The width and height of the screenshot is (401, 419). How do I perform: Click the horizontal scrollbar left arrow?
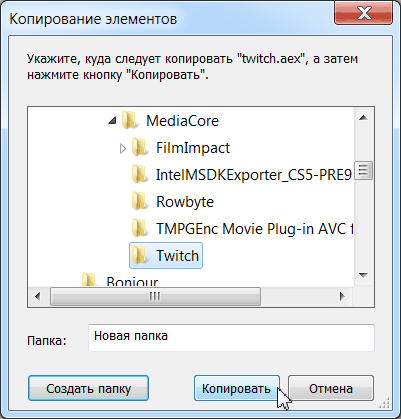click(x=38, y=296)
